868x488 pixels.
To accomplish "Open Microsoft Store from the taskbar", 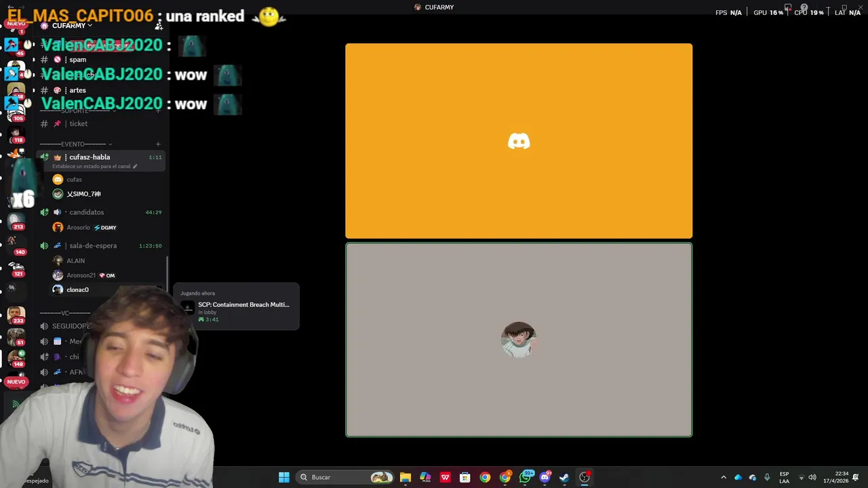I will click(x=465, y=477).
